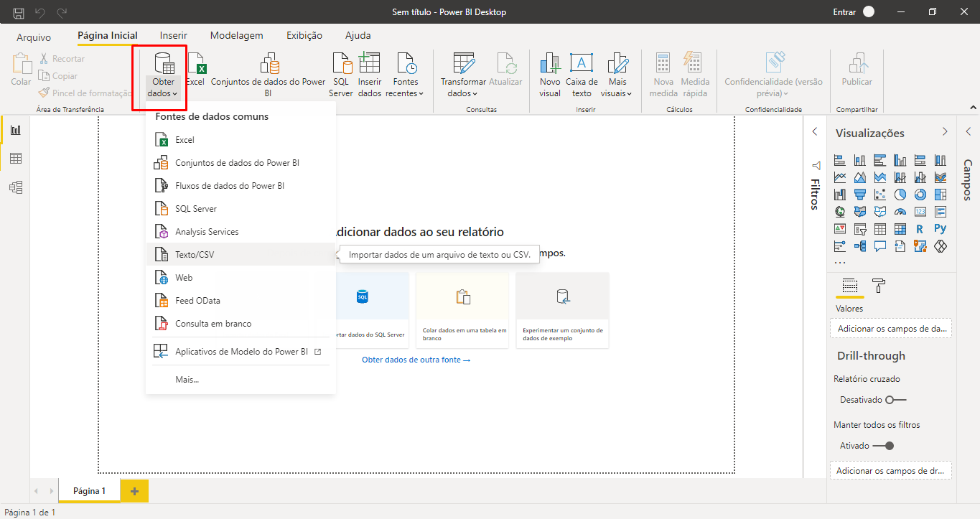The height and width of the screenshot is (519, 980).
Task: Choose the funnel chart visualization
Action: click(860, 194)
